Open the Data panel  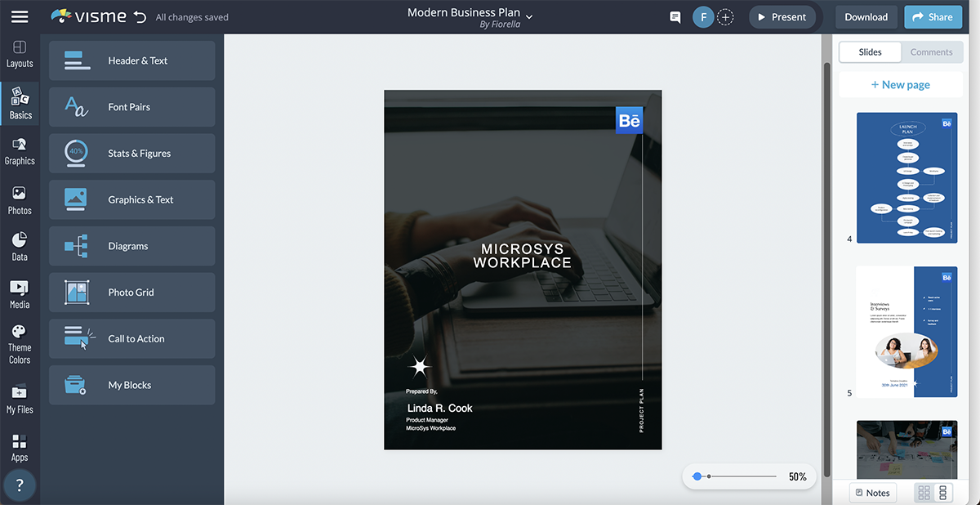coord(19,246)
